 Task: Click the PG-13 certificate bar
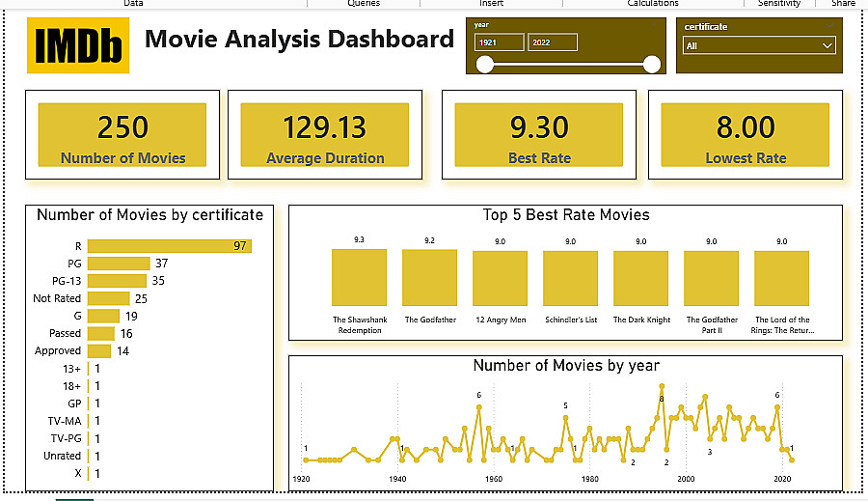pos(117,281)
